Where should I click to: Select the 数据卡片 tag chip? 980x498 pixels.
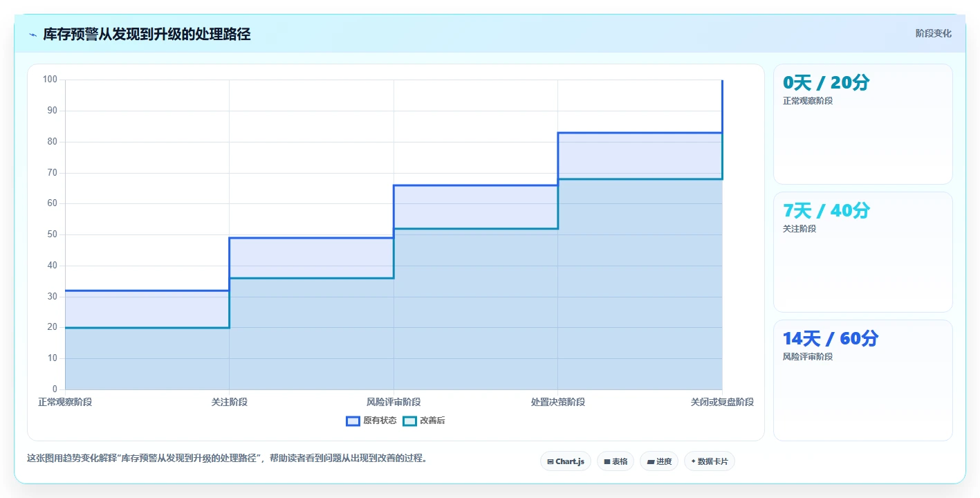coord(710,461)
